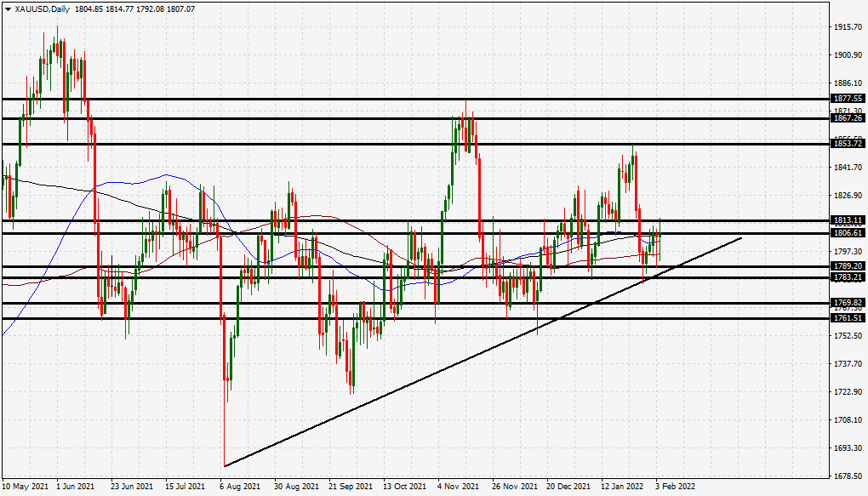Viewport: 868px width, 496px height.
Task: Click the 12 Jan 2022 date label
Action: tap(622, 487)
